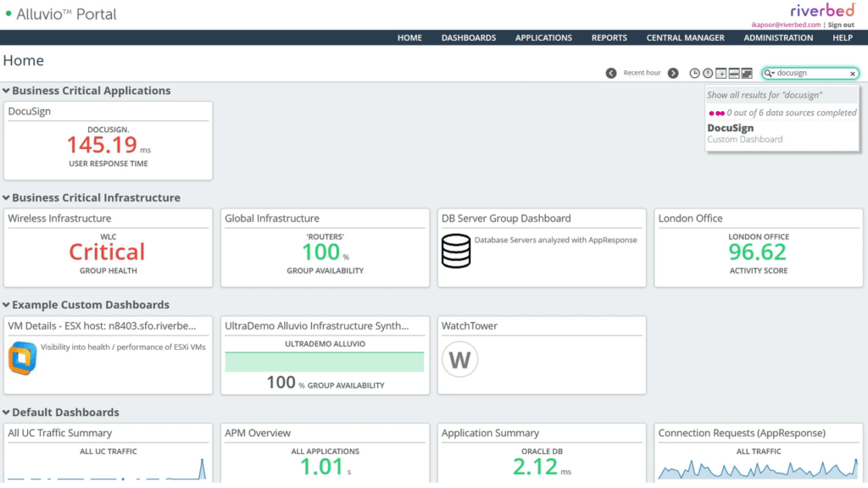
Task: Select the clock icon for time settings
Action: [695, 73]
